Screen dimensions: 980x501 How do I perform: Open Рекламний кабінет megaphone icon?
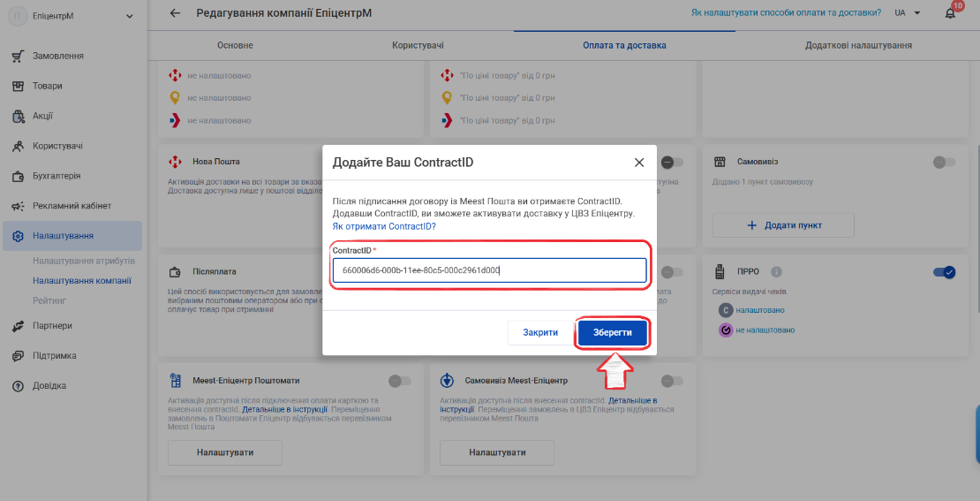tap(19, 206)
